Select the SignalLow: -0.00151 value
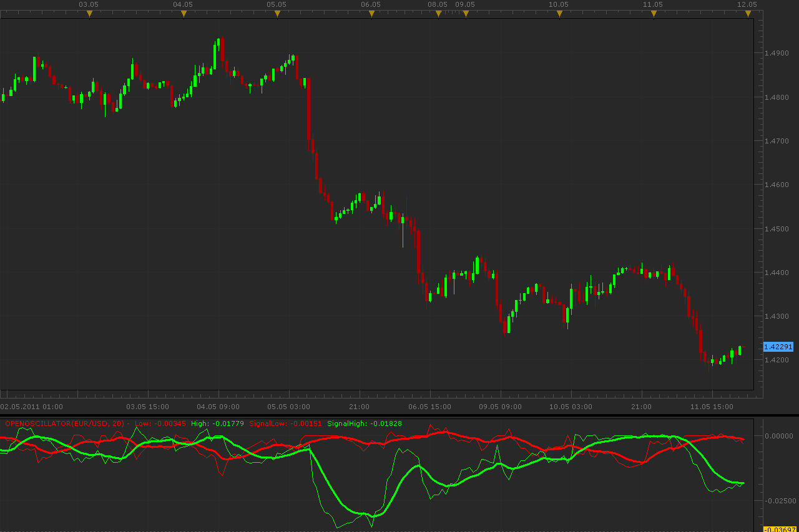 (x=286, y=423)
